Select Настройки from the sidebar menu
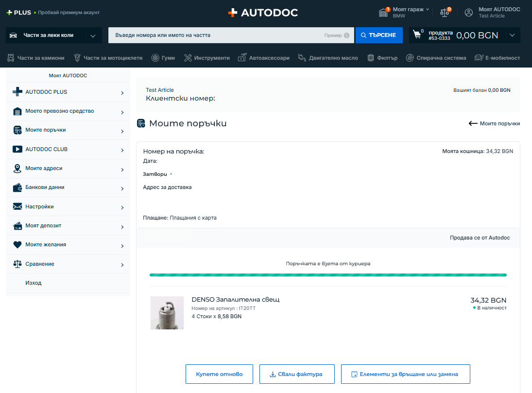This screenshot has width=532, height=393. coord(39,207)
